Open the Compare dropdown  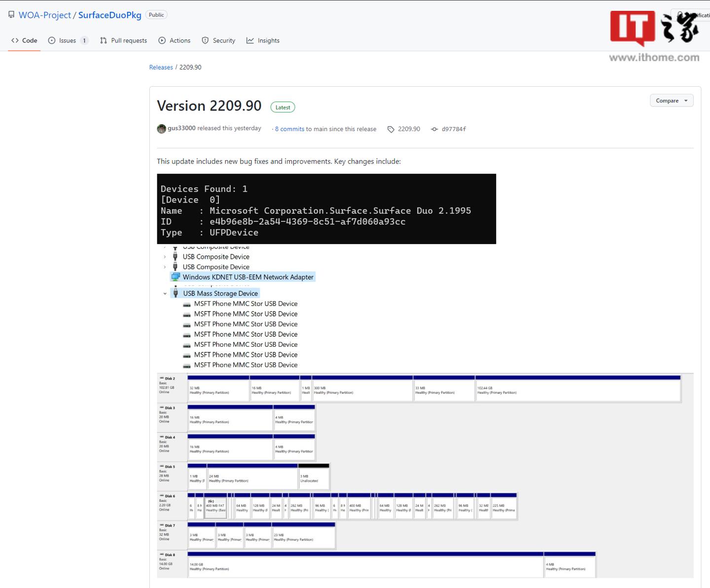point(671,100)
